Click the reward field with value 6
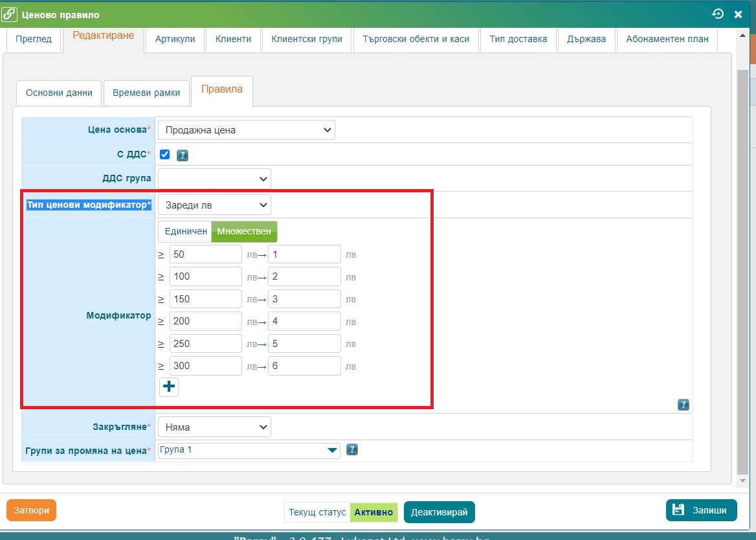Screen dimensions: 756x540 [x=304, y=366]
